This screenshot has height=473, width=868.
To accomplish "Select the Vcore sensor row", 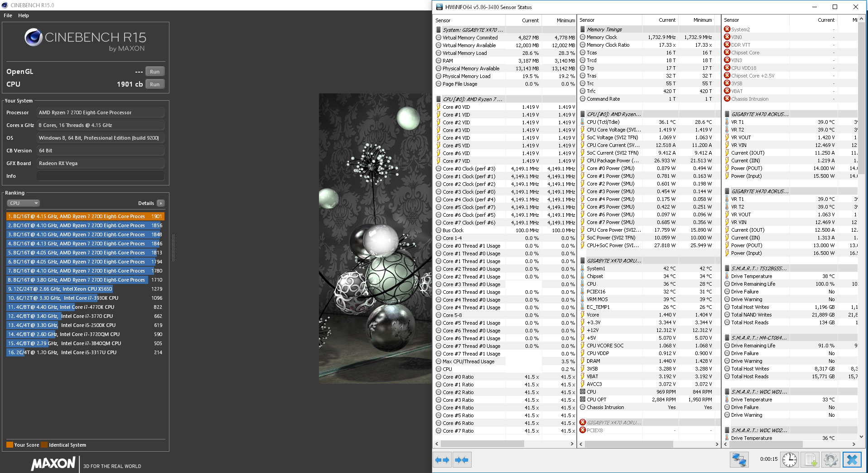I will pos(649,315).
